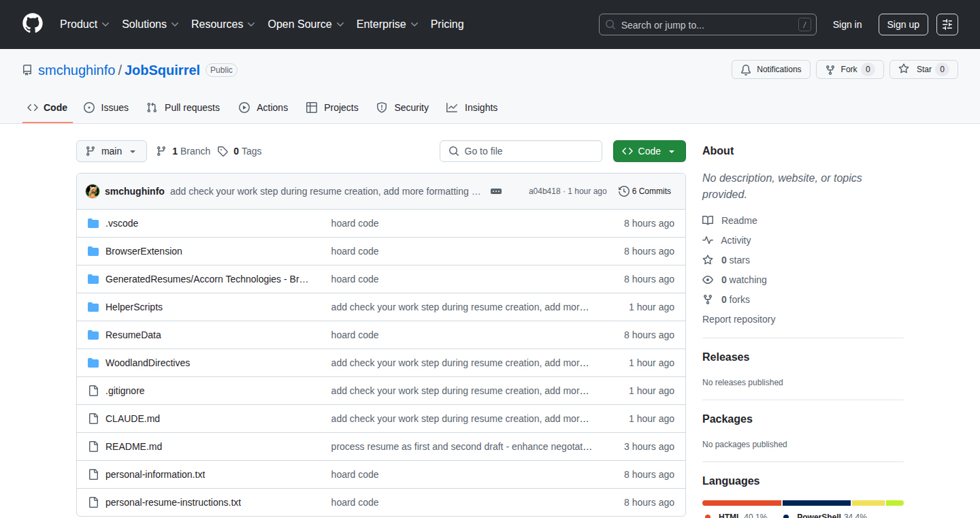The height and width of the screenshot is (518, 980).
Task: Click the 0 stars link
Action: pyautogui.click(x=726, y=260)
